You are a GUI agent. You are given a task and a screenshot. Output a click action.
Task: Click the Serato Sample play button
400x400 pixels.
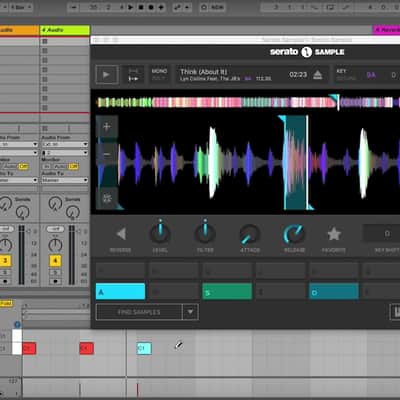click(x=107, y=75)
